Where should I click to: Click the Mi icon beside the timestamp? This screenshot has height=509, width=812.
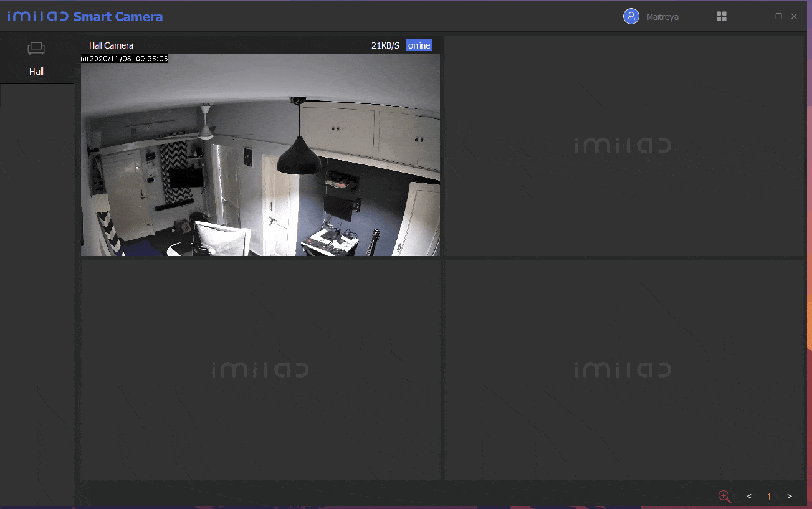point(84,58)
